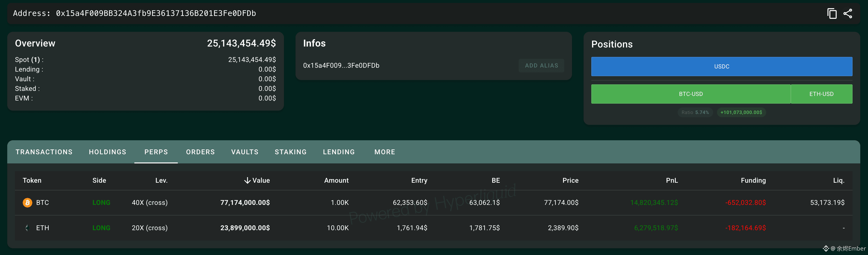This screenshot has height=255, width=868.
Task: Click the Vault row label
Action: point(25,79)
